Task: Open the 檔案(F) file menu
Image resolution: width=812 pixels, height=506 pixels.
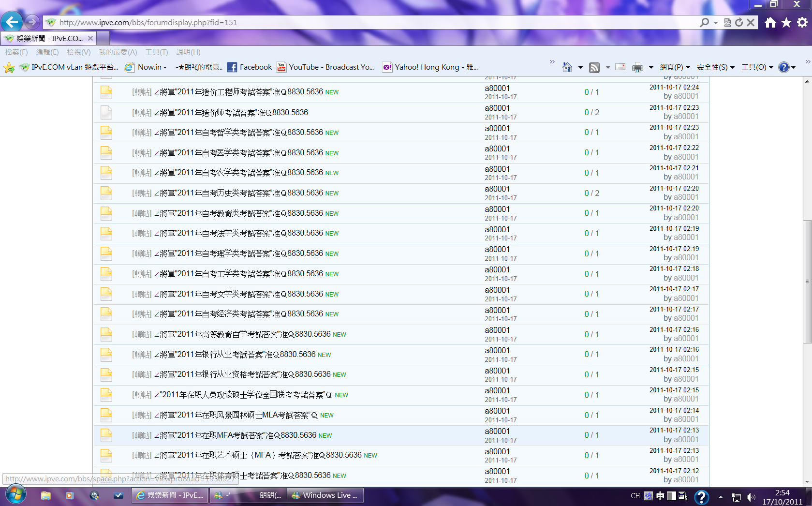Action: [x=16, y=52]
